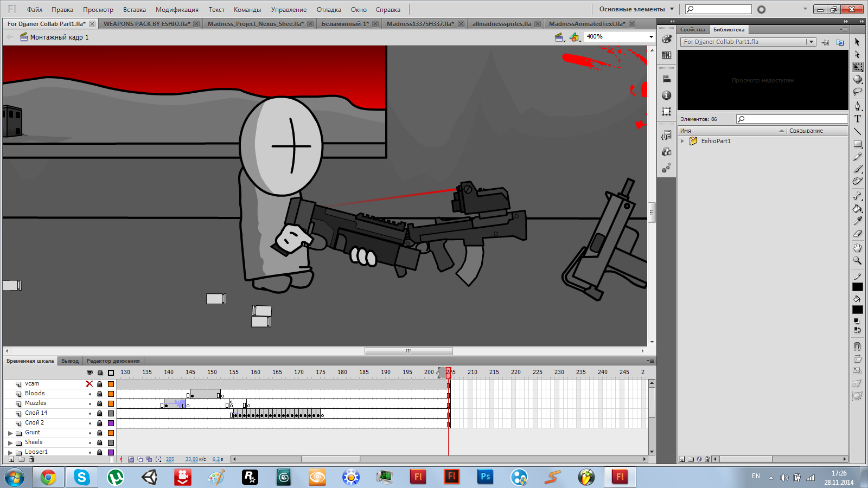The width and height of the screenshot is (868, 488).
Task: Click the fill color swatch
Action: point(858,310)
